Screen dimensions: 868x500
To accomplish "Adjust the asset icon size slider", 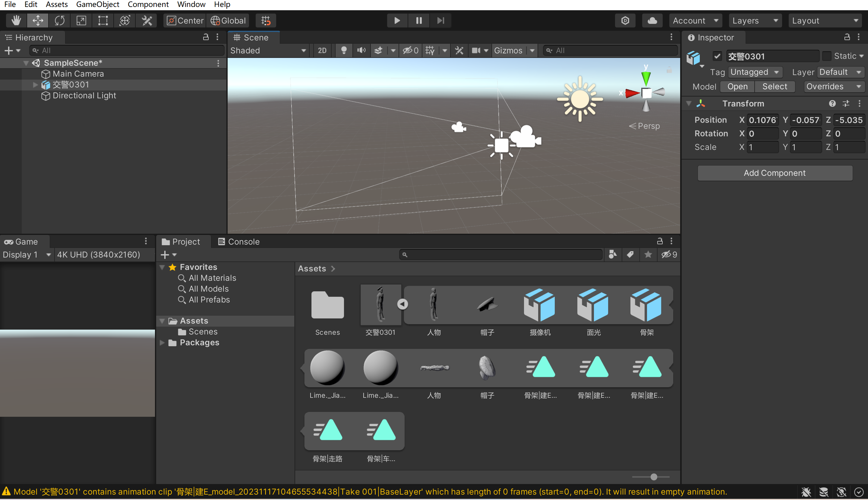I will tap(654, 477).
